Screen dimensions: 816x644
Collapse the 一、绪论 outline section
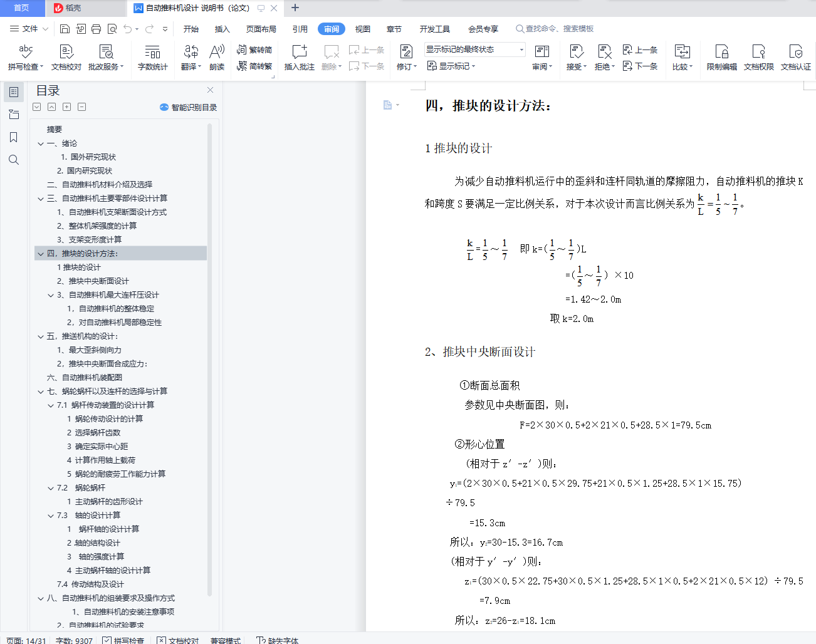pos(41,143)
